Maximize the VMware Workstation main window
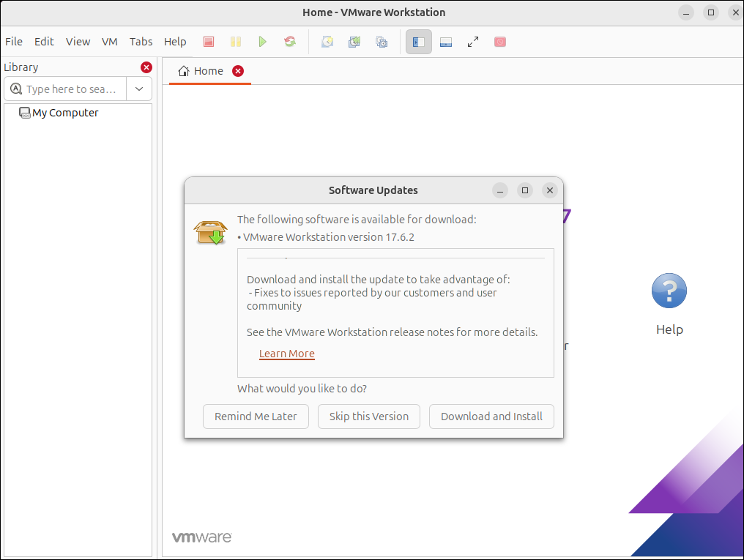 tap(711, 12)
